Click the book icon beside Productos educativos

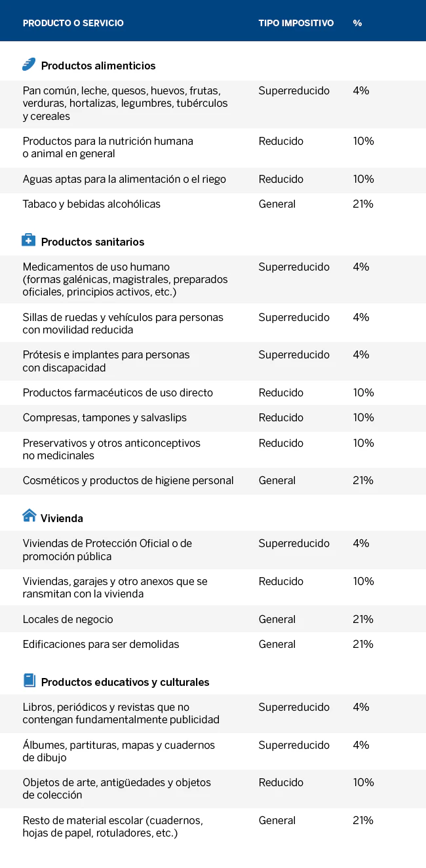(29, 681)
